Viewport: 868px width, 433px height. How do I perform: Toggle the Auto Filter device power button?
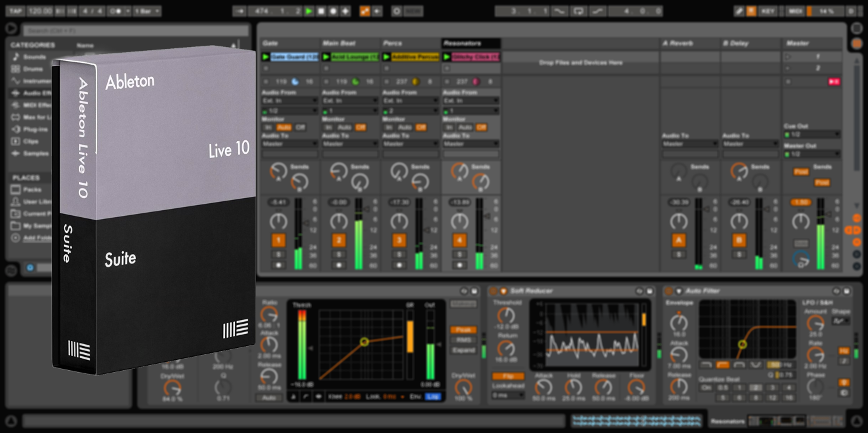coord(669,291)
